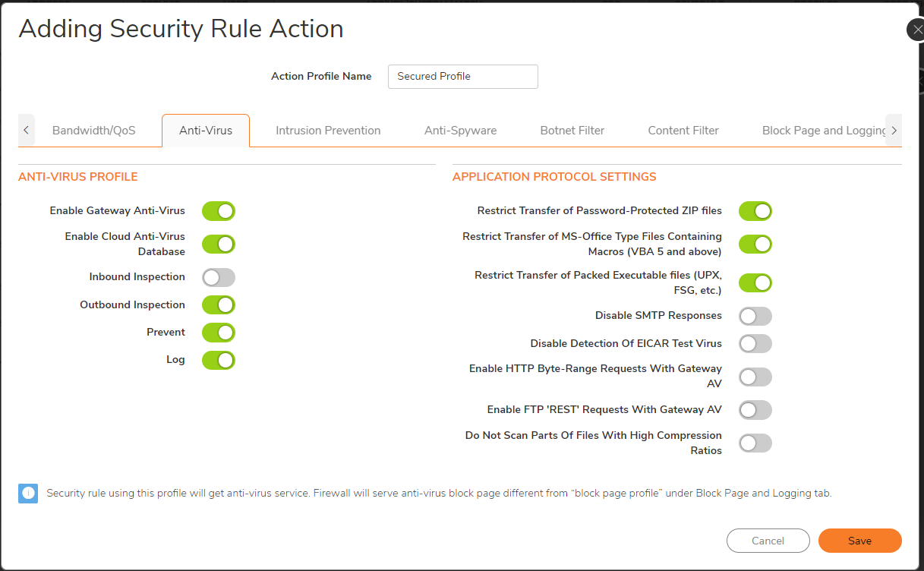Screen dimensions: 924x571
Task: Select the Botnet Filter tab
Action: 572,130
